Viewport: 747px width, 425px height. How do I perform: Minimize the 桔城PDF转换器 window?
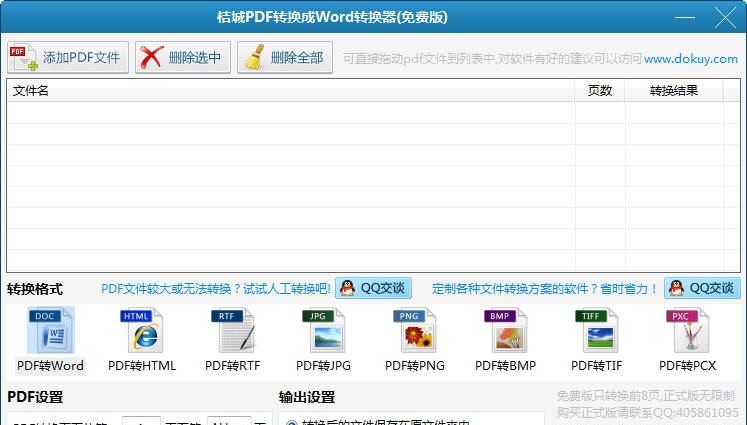[685, 18]
